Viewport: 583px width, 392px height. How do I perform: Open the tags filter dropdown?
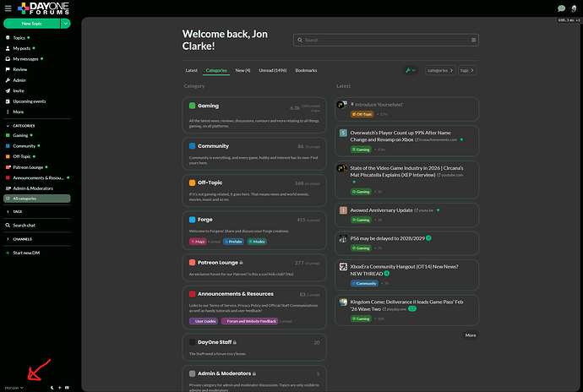point(467,70)
